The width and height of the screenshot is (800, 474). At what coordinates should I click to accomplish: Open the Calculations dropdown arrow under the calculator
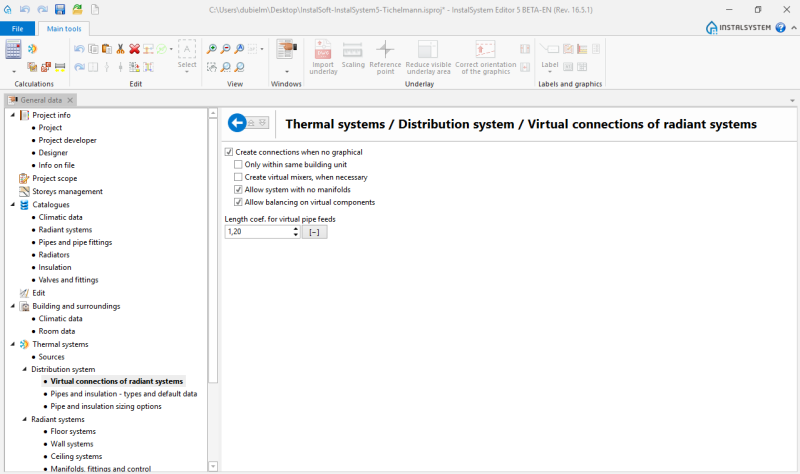point(14,71)
